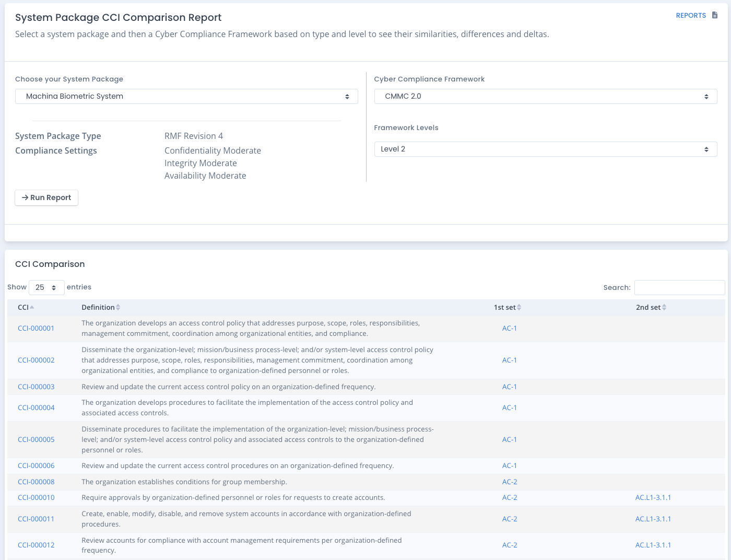Click the arrow icon inside Run Report
This screenshot has width=731, height=560.
26,197
